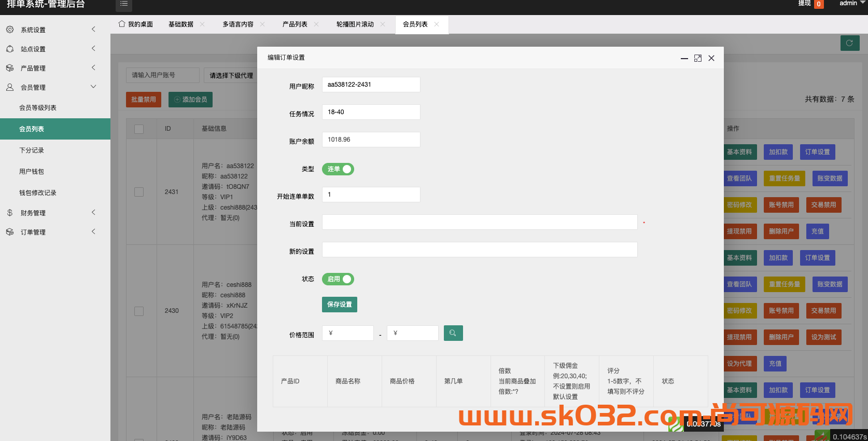Click the 提现 link in top bar
Image resolution: width=868 pixels, height=441 pixels.
[x=805, y=3]
